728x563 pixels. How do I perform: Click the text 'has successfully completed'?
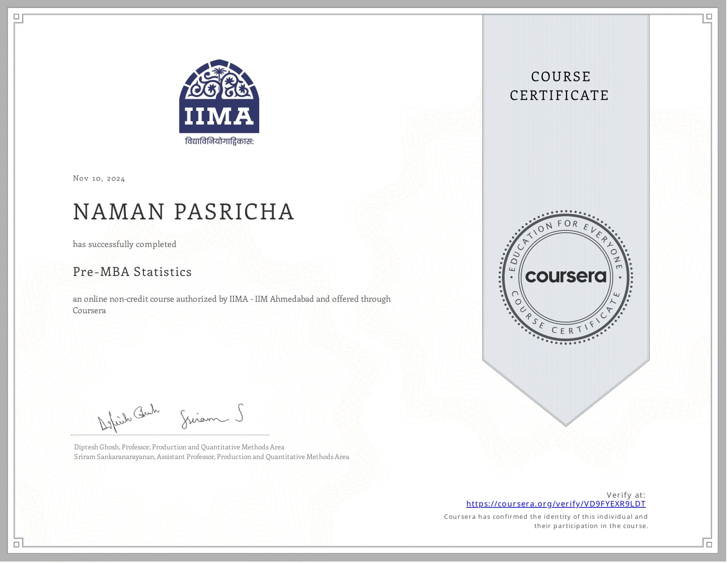coord(125,244)
